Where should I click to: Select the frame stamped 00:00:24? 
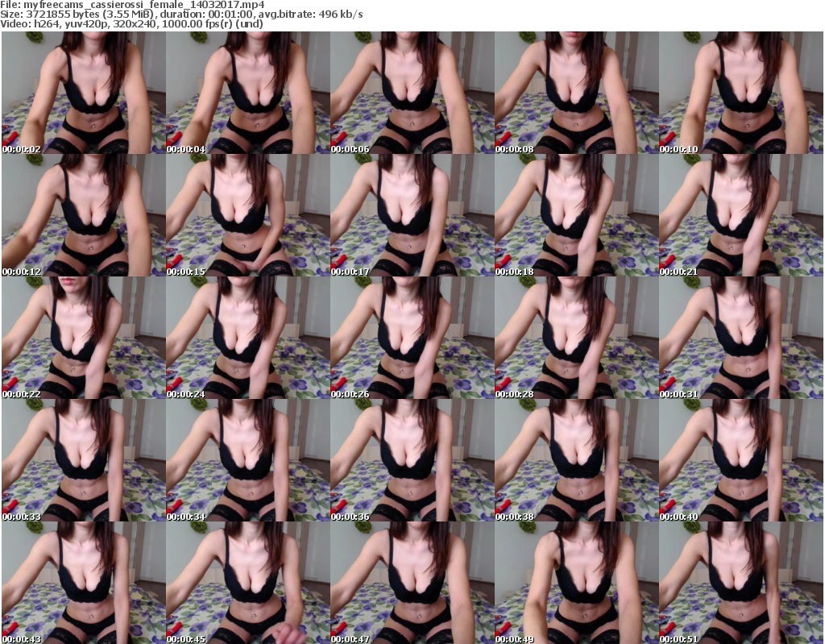(x=248, y=338)
